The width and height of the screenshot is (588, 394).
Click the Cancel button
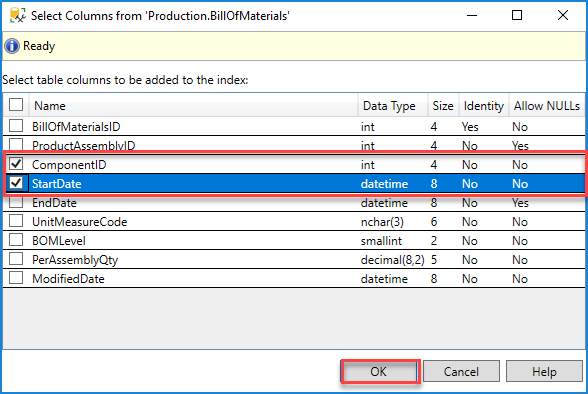461,372
